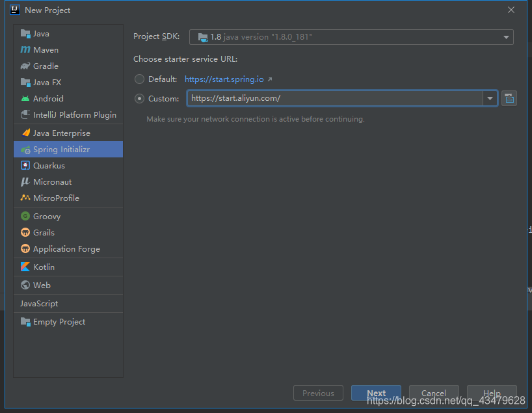Select Groovy project type

pos(68,216)
